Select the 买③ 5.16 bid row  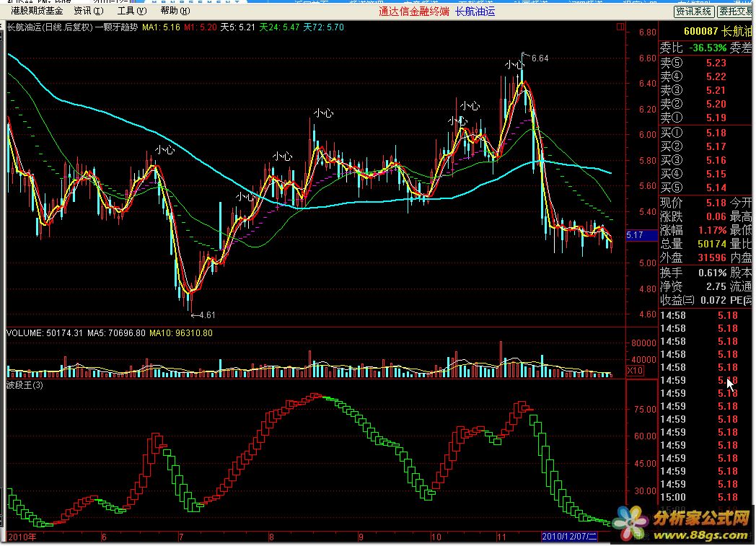pyautogui.click(x=707, y=160)
